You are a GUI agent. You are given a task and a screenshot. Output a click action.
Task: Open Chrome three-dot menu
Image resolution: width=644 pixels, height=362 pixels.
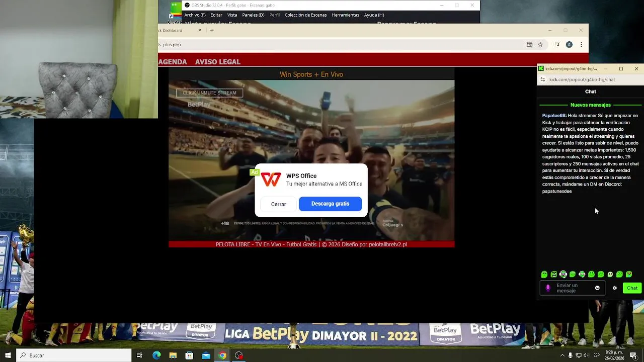coord(581,45)
